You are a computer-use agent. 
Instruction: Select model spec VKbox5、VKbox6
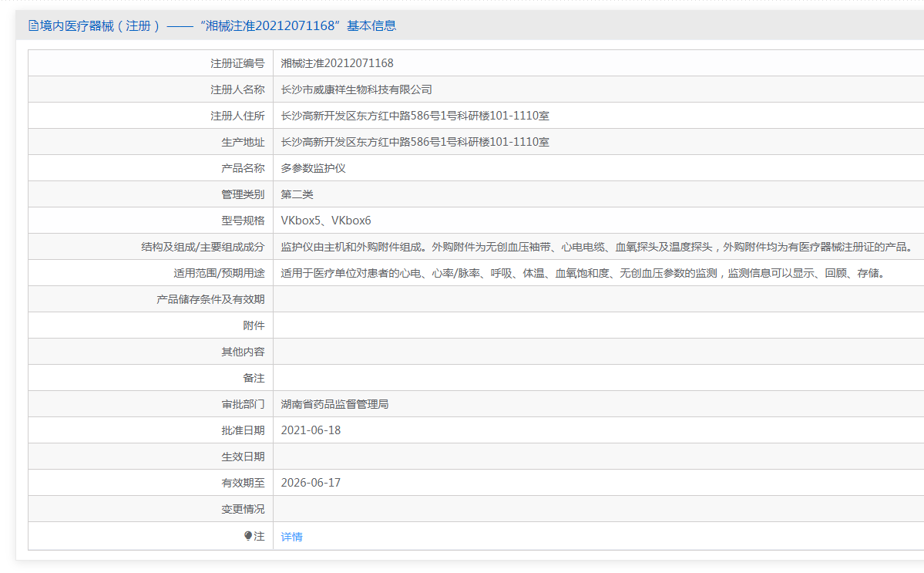pos(326,221)
